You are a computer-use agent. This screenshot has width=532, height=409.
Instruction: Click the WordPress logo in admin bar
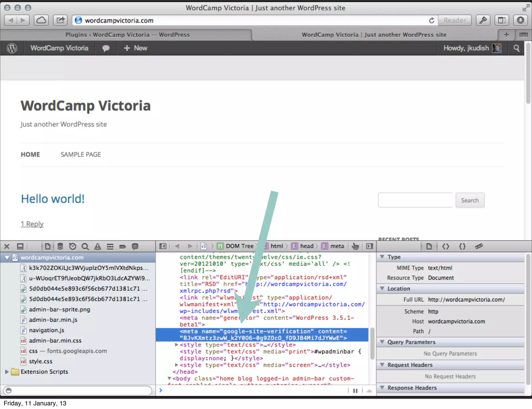pos(12,48)
